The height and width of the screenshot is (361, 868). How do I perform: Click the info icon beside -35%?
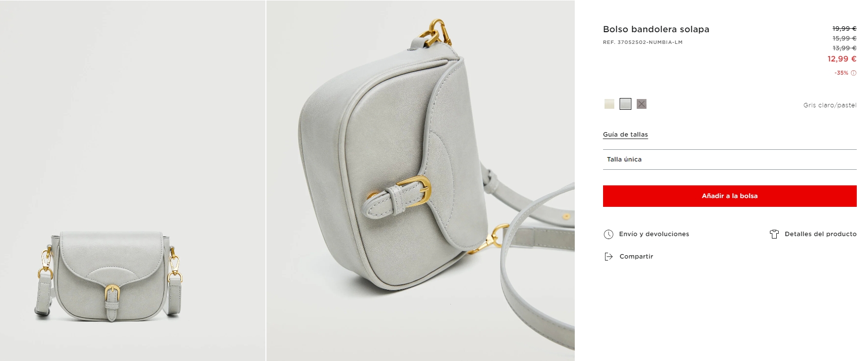853,73
